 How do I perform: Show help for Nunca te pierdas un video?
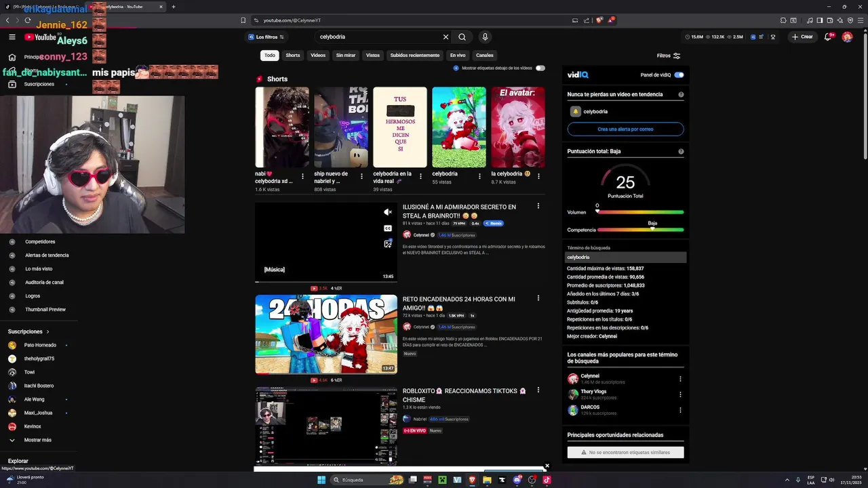coord(681,94)
